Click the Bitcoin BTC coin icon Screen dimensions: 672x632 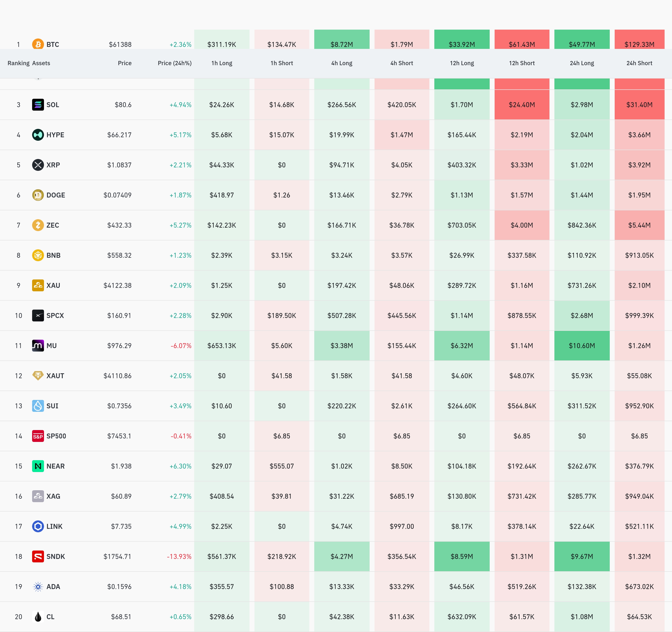[x=38, y=44]
